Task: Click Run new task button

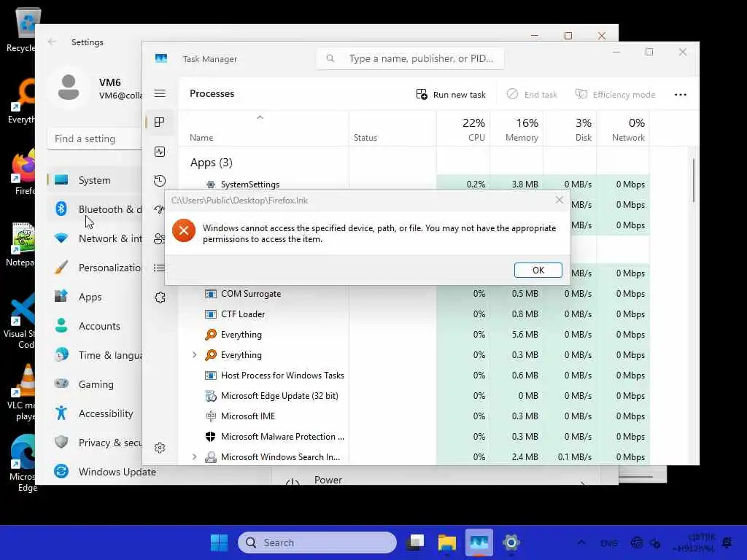Action: (x=451, y=94)
